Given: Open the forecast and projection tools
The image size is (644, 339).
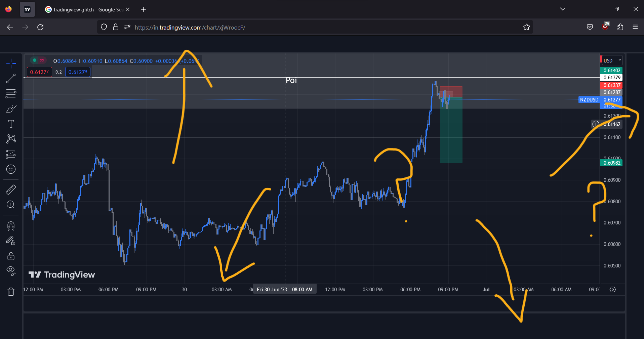Looking at the screenshot, I should (11, 154).
